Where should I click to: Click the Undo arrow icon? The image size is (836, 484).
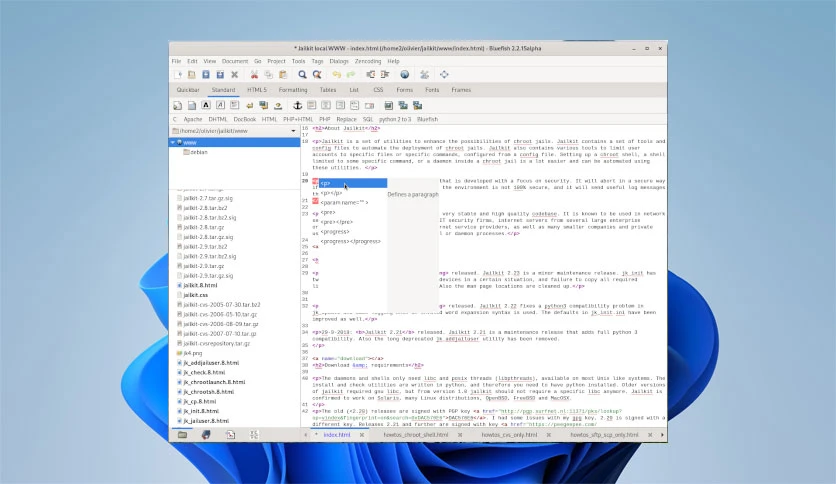(x=336, y=75)
